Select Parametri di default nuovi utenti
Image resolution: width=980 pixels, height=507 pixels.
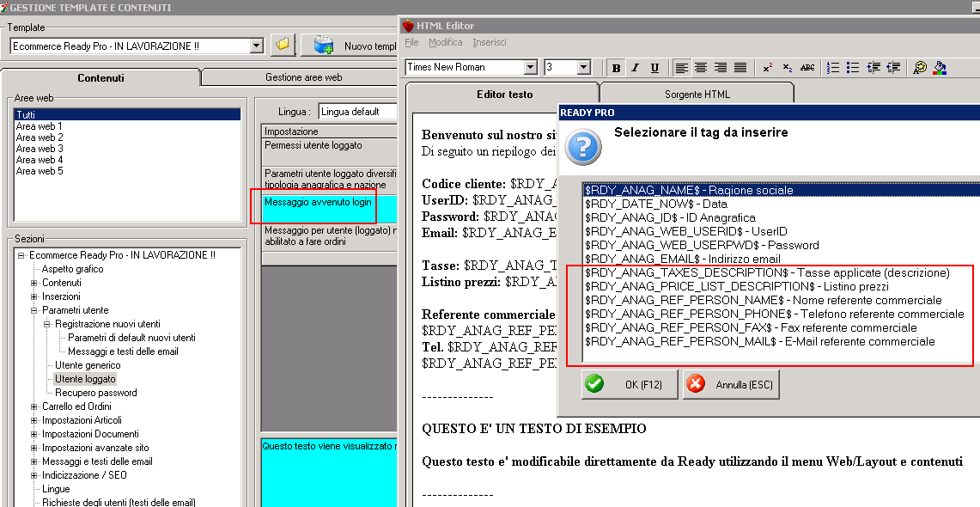[131, 338]
